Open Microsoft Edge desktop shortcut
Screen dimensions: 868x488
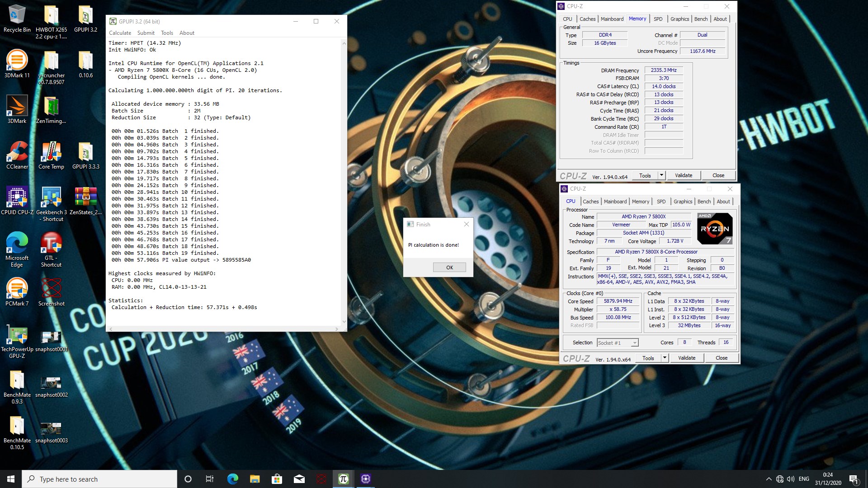tap(17, 250)
